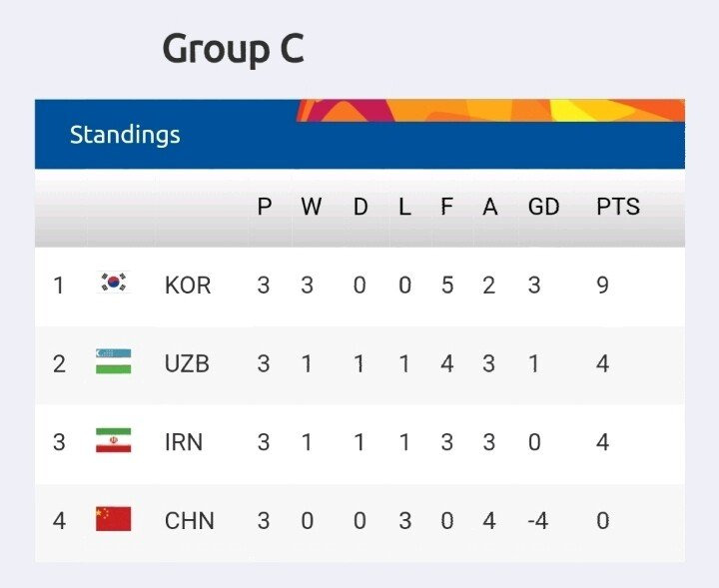
Task: Click the A goals-against column header
Action: 489,207
